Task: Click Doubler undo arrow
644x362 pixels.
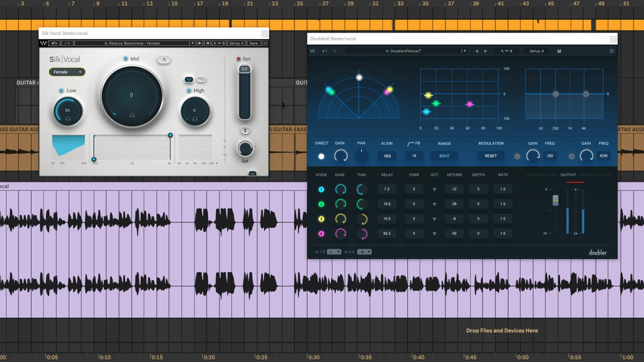Action: coord(325,51)
